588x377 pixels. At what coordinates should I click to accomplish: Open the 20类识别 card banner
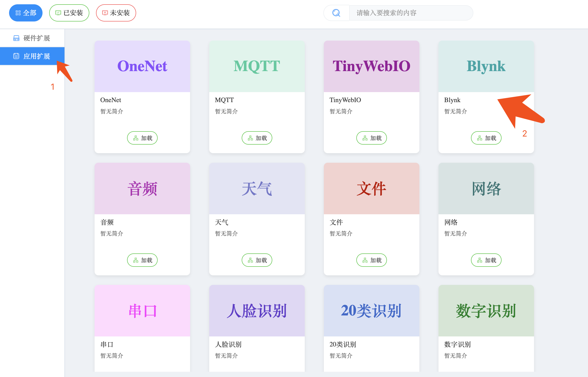tap(372, 311)
